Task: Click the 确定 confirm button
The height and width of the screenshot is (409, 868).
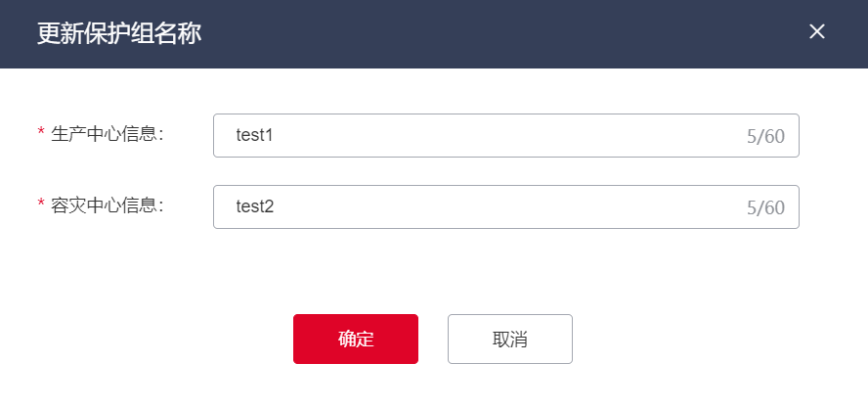Action: [x=356, y=339]
